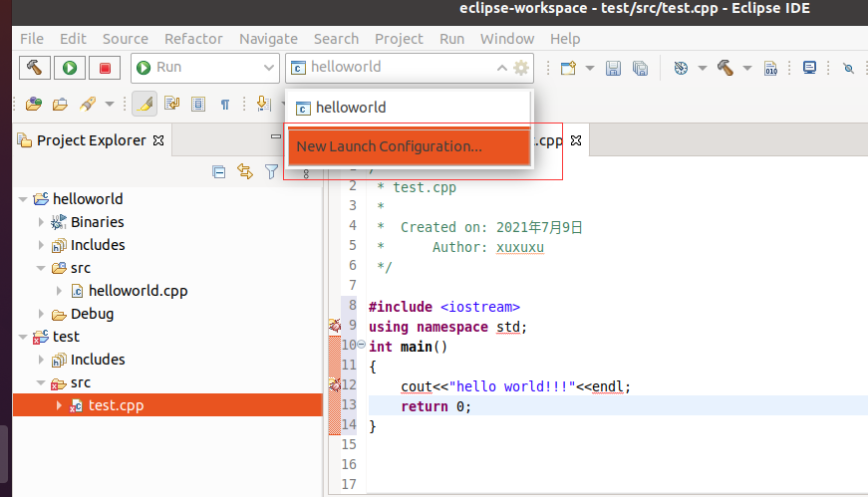Open the Window menu

coord(507,39)
